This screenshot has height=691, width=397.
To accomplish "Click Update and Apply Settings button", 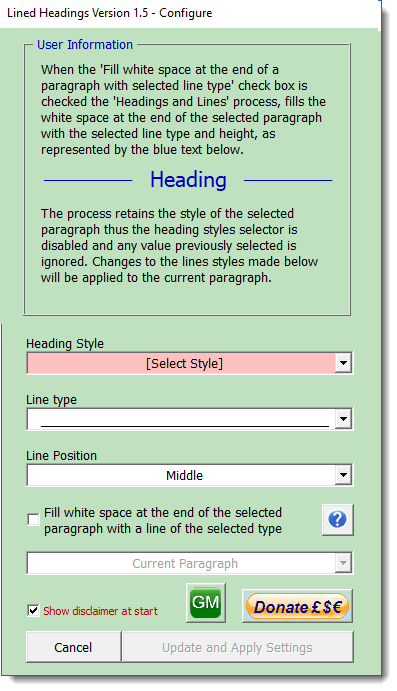I will point(237,647).
